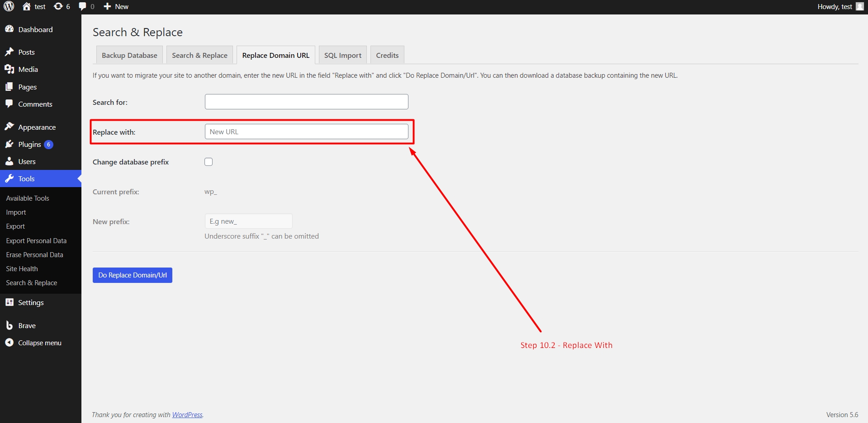Click the Search & Replace page heading
868x423 pixels.
[138, 32]
